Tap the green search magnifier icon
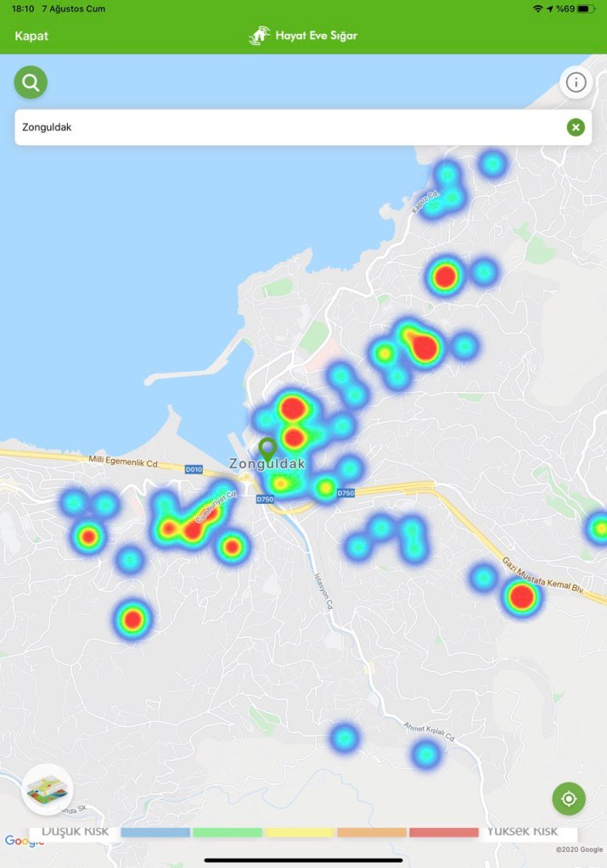607x868 pixels. pos(31,82)
